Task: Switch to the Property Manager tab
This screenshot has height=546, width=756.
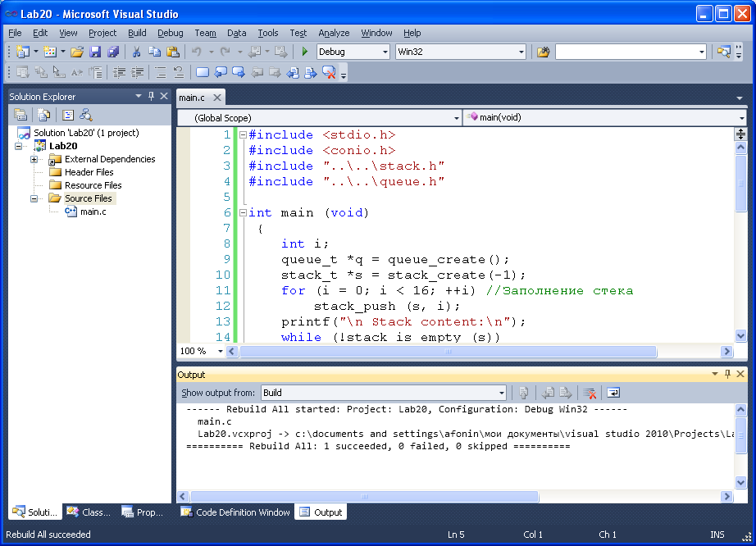Action: pos(142,512)
